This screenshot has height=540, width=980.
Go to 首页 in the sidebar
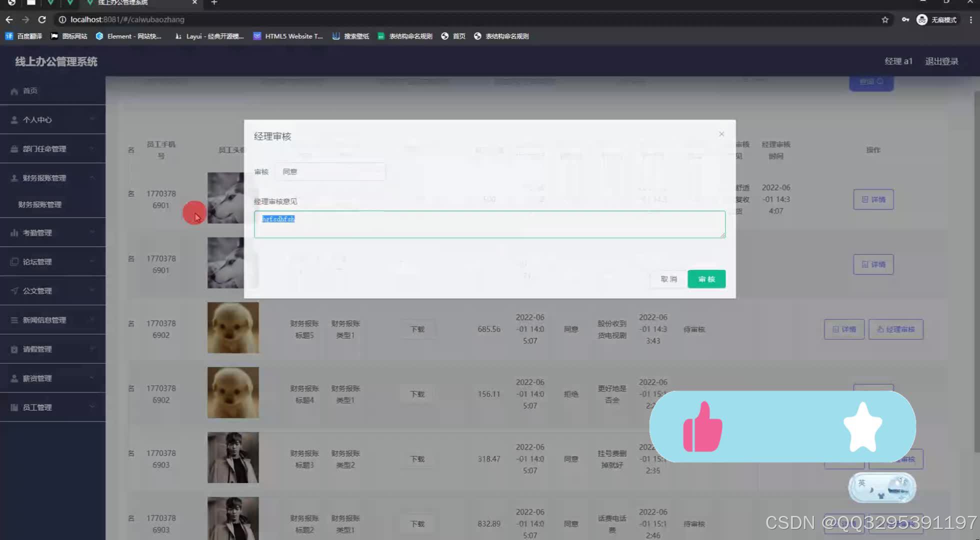pos(52,90)
